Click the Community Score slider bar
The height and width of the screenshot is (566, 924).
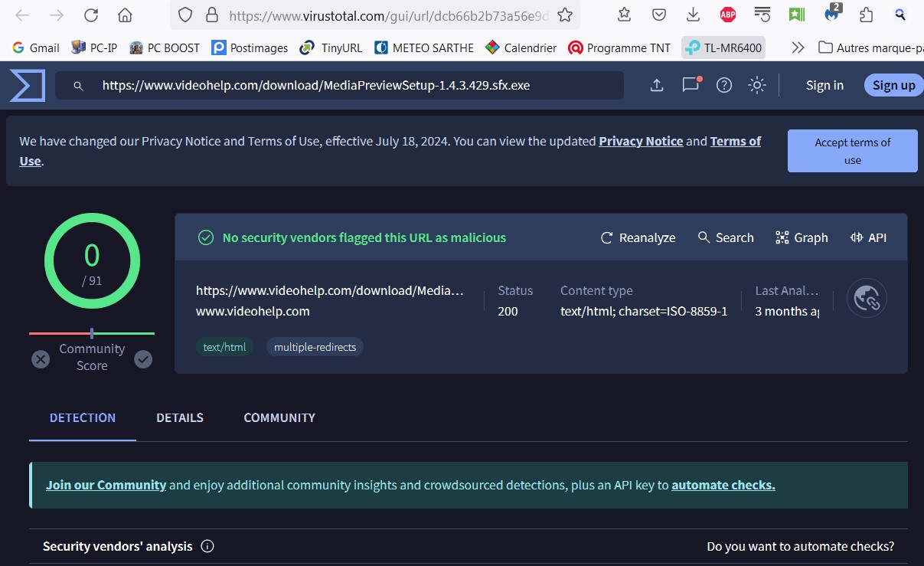[x=92, y=333]
